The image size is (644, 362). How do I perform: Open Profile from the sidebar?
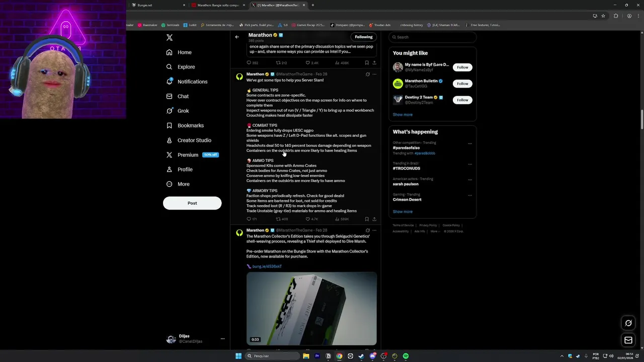tap(179, 169)
